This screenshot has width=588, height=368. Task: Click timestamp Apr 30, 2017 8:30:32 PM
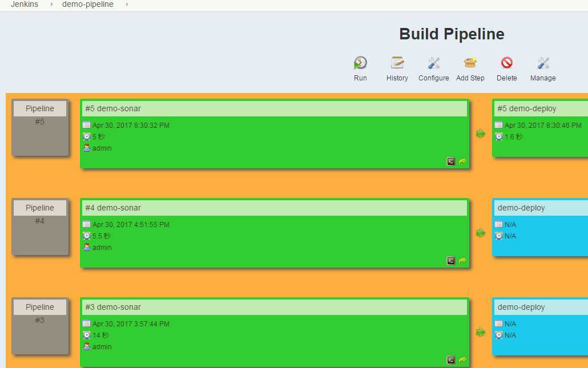(x=131, y=125)
